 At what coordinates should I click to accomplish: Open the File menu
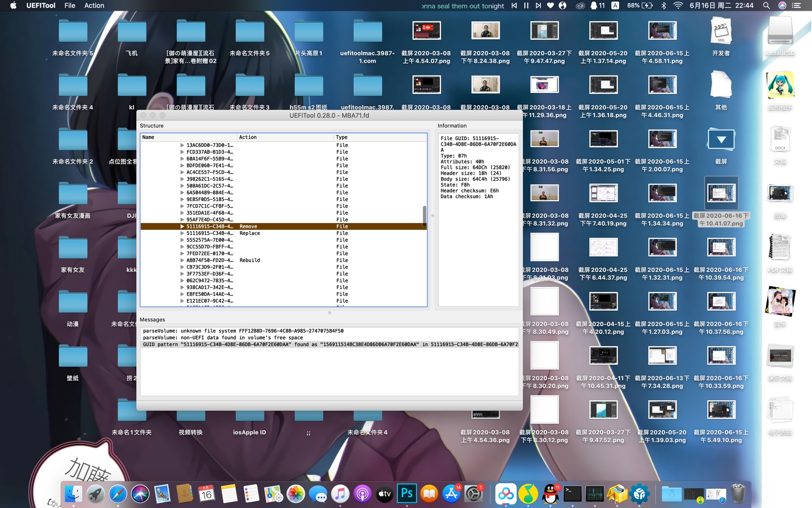pos(70,5)
